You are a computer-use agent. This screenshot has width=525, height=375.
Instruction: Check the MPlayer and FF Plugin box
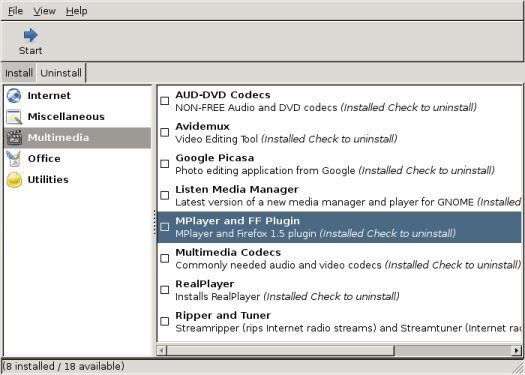[x=165, y=227]
